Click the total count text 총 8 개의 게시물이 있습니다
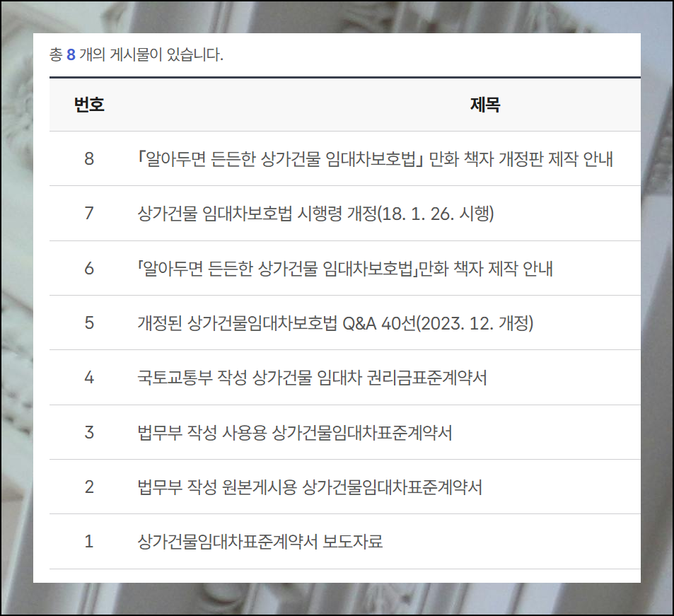674x616 pixels. (136, 54)
